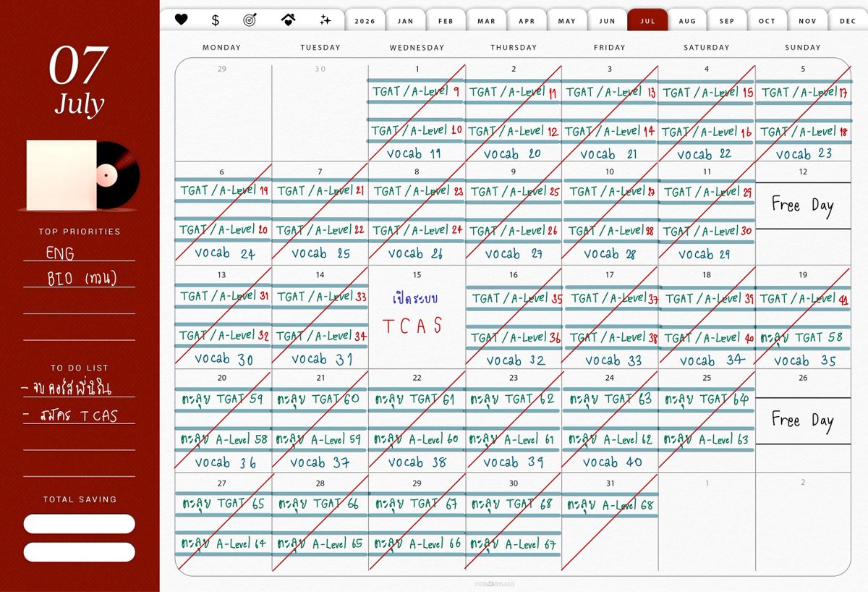Screen dimensions: 868x592
Task: Switch to the SEP month tab
Action: [x=727, y=21]
